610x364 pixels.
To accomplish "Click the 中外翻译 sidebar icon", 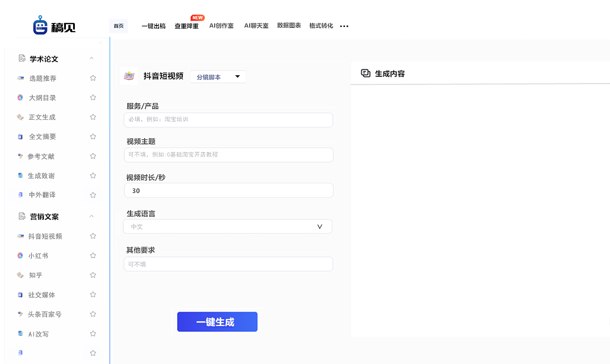I will tap(20, 195).
